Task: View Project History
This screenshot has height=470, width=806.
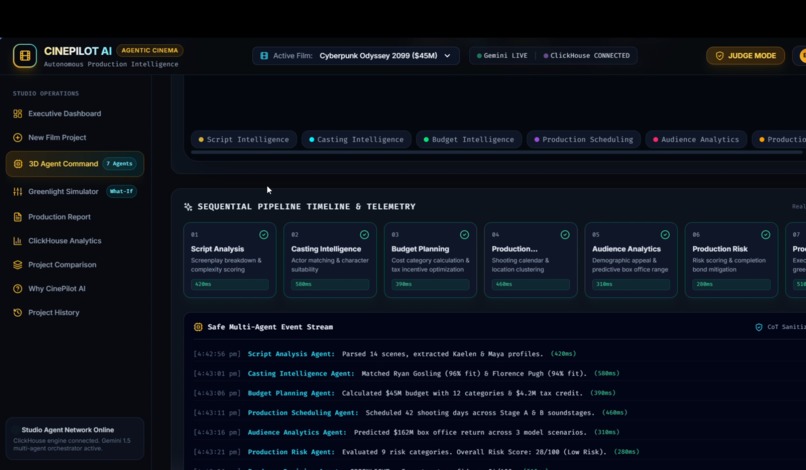Action: 75,313
